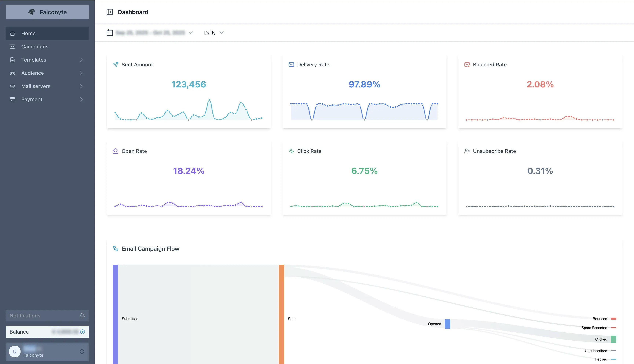Expand the Mail servers submenu chevron

pyautogui.click(x=81, y=86)
